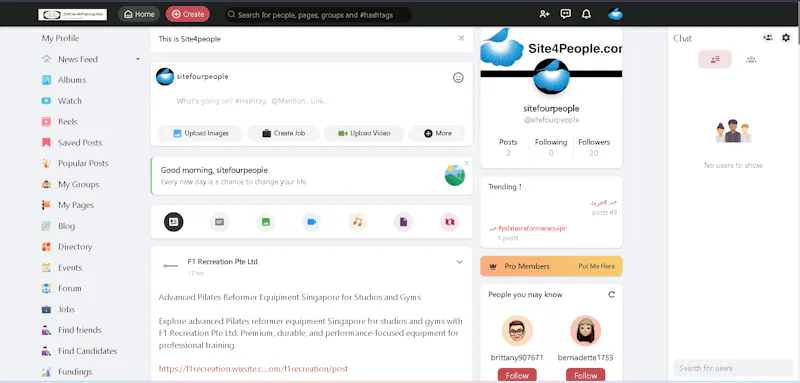Image resolution: width=800 pixels, height=383 pixels.
Task: Filter feed by maps icon
Action: coord(449,222)
